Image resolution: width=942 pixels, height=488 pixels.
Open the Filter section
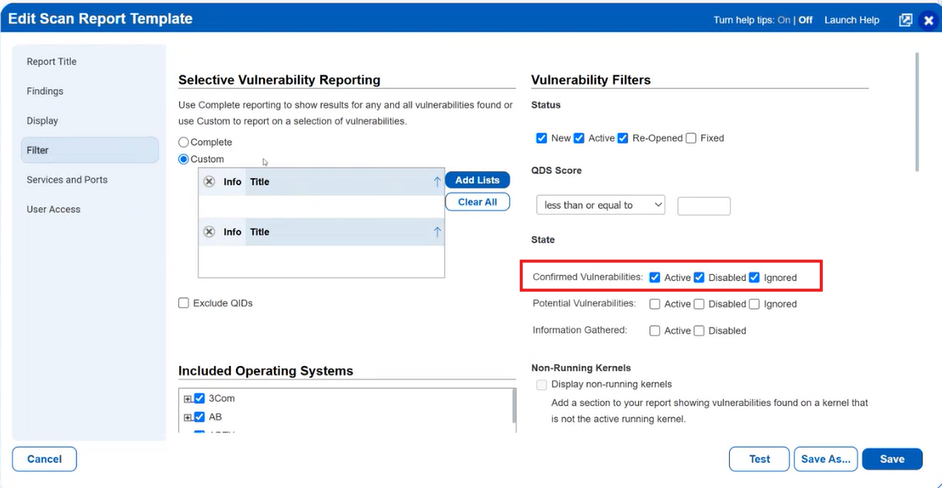tap(90, 150)
